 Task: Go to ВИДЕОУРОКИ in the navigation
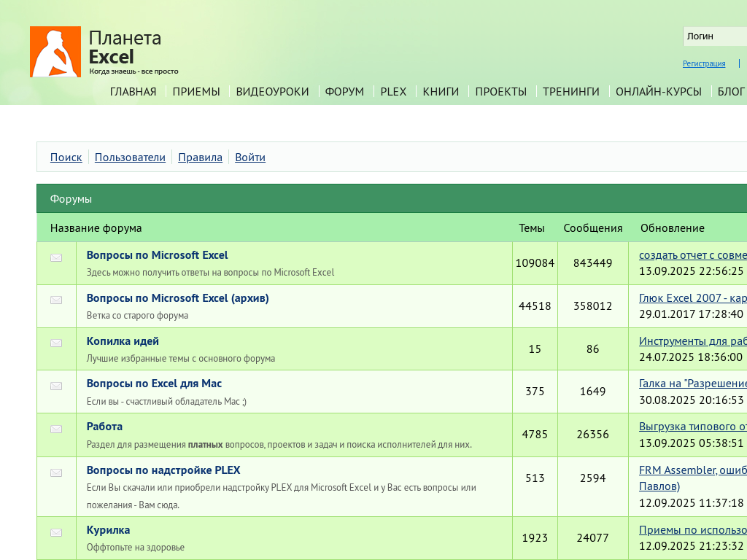click(272, 92)
